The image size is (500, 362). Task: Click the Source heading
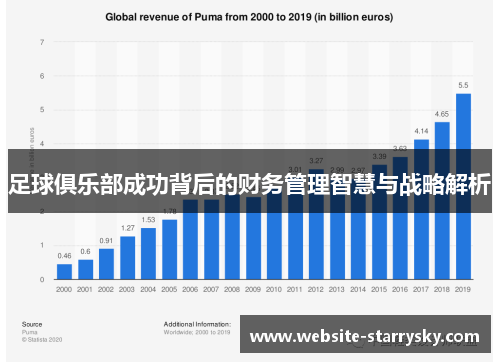32,324
